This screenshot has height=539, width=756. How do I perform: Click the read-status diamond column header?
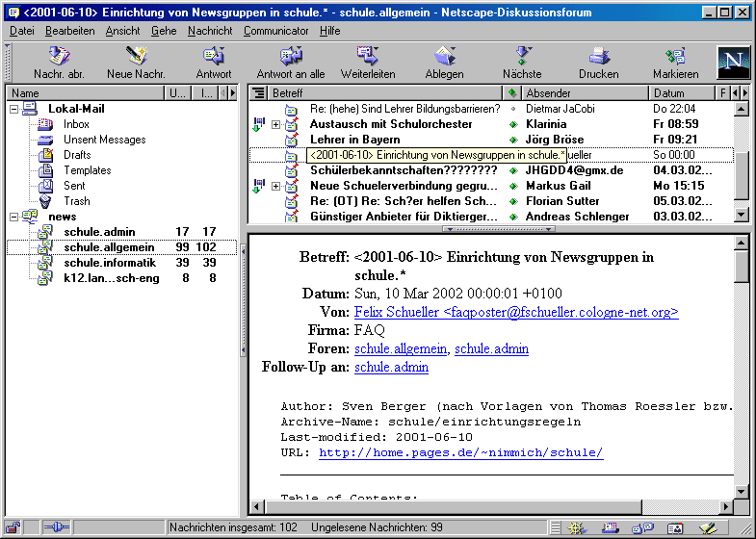pyautogui.click(x=512, y=93)
